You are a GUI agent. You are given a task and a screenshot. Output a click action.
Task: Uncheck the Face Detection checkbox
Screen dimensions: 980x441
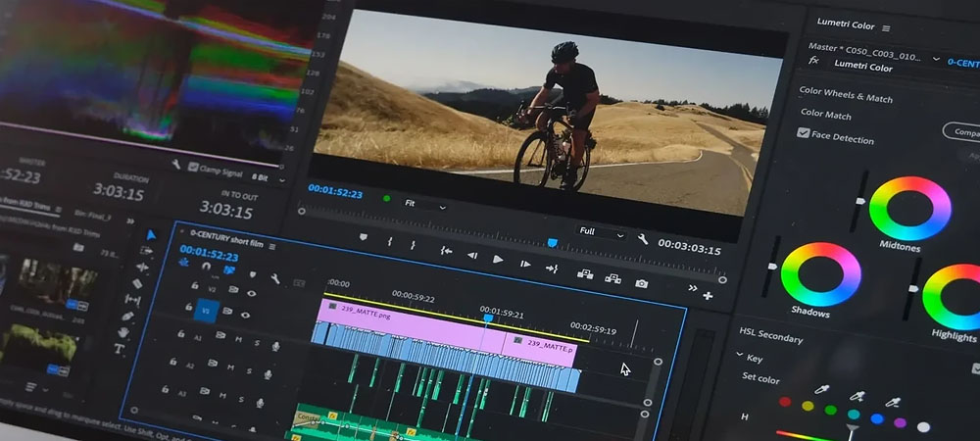[x=804, y=132]
